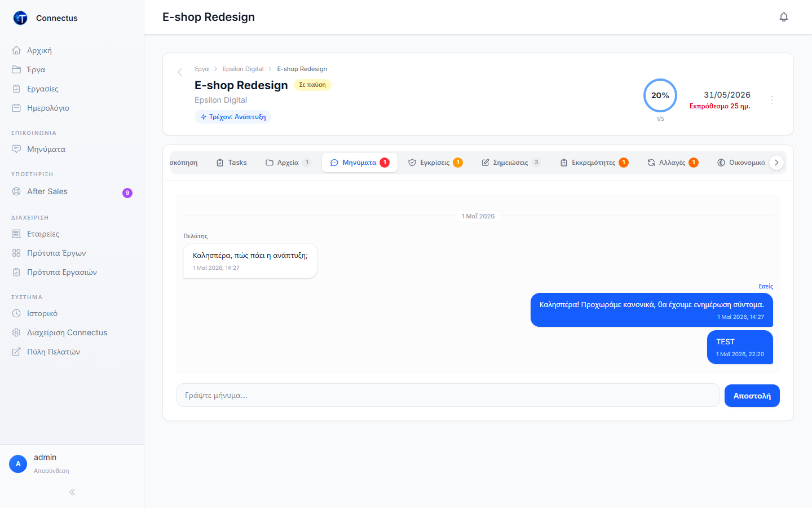This screenshot has width=812, height=508.
Task: Click the Αρχική home icon
Action: 16,50
